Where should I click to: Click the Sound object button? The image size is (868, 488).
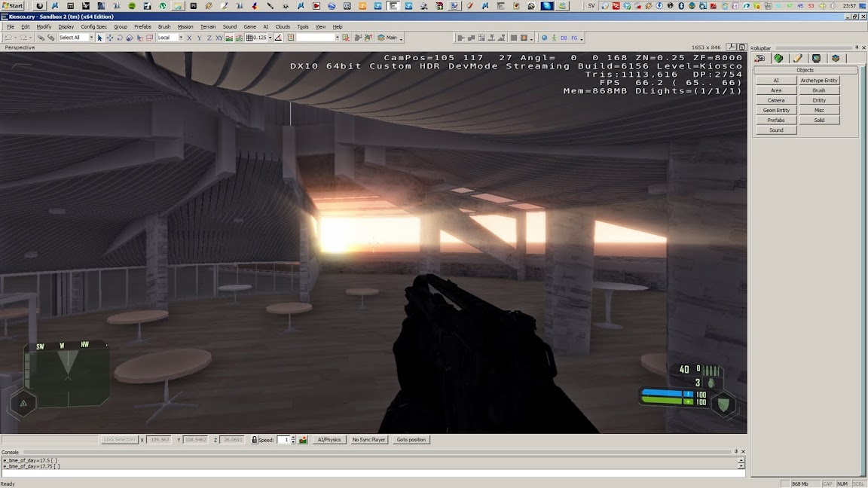[776, 130]
